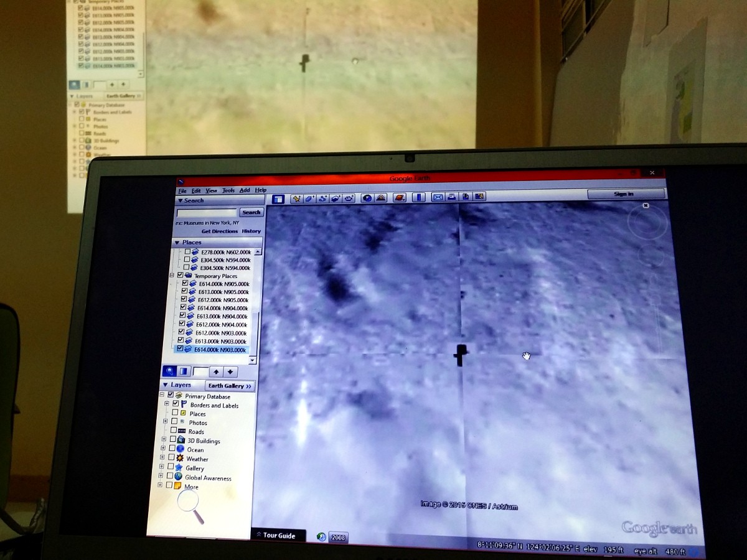This screenshot has width=747, height=560.
Task: Open the historical imagery clock icon
Action: 367,198
